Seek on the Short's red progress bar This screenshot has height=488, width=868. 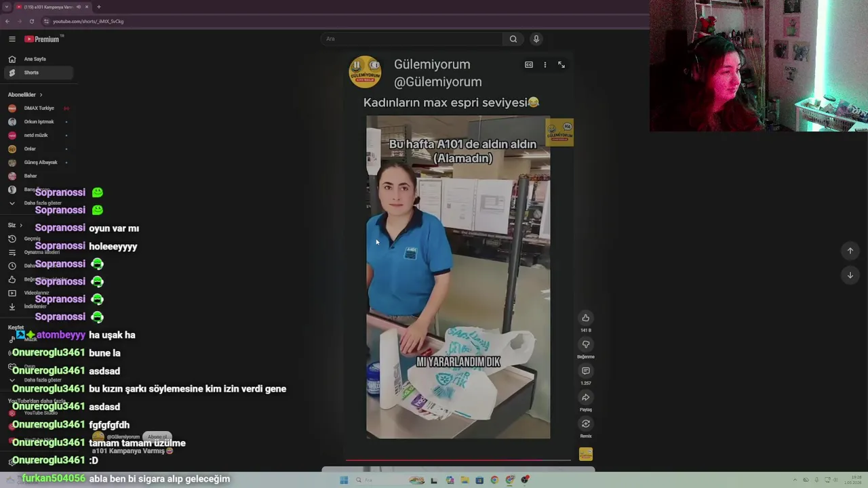click(458, 460)
